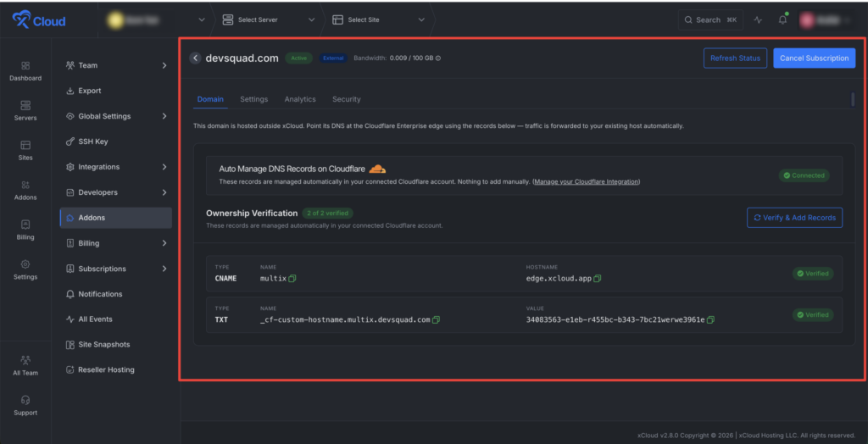The image size is (868, 444).
Task: Open Sites from the left rail
Action: [25, 151]
